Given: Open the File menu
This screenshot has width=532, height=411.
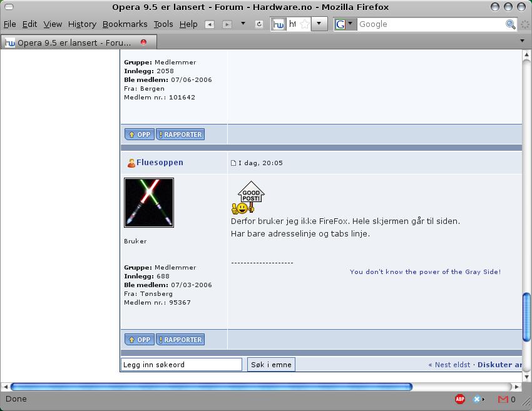Looking at the screenshot, I should (x=10, y=24).
